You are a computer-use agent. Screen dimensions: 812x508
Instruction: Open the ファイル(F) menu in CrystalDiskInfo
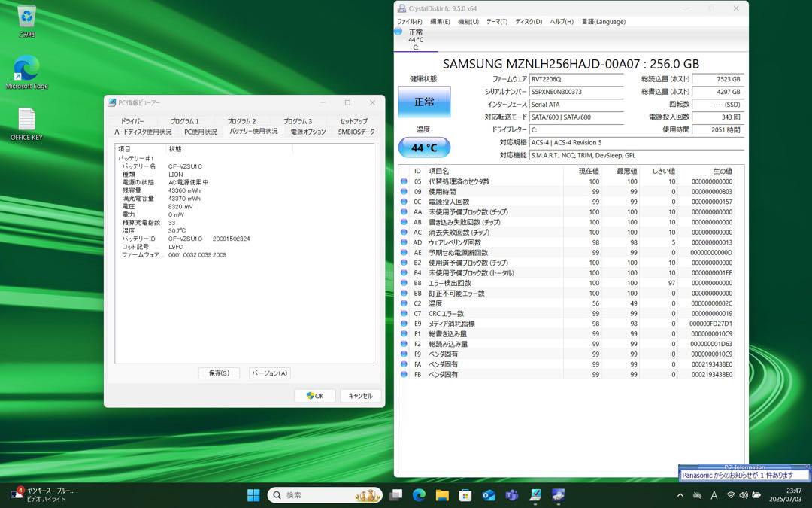coord(410,22)
